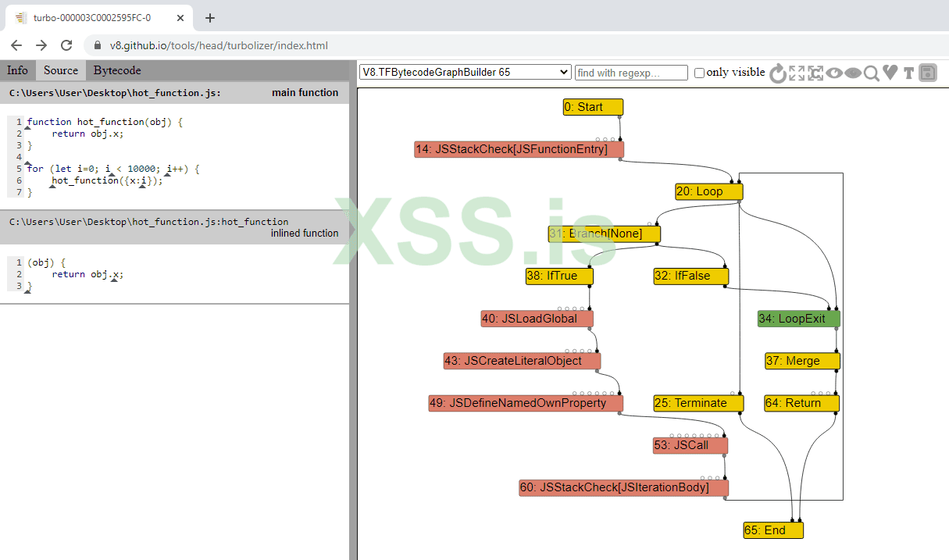Click the heart icon in graph toolbar
The image size is (949, 560).
(x=890, y=73)
